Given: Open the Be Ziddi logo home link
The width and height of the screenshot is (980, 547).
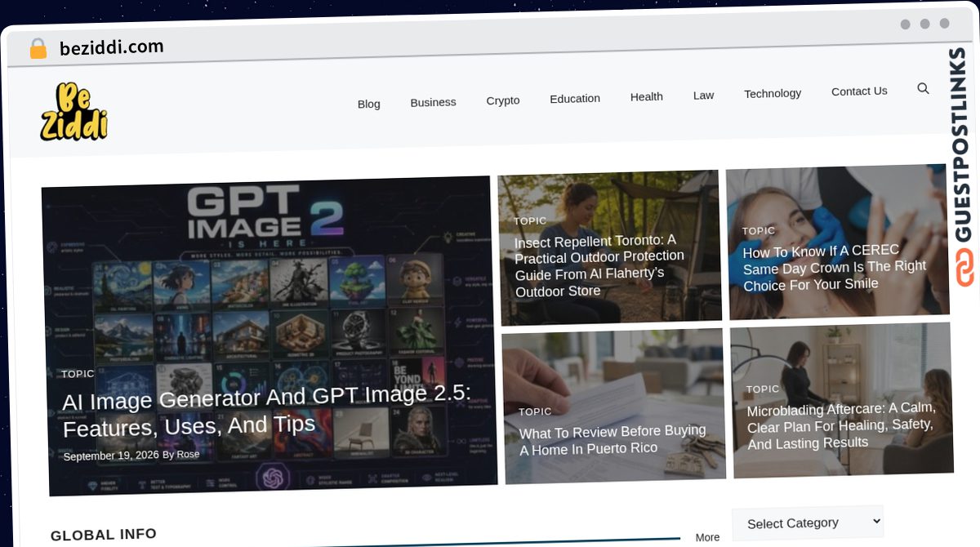Looking at the screenshot, I should click(x=73, y=111).
